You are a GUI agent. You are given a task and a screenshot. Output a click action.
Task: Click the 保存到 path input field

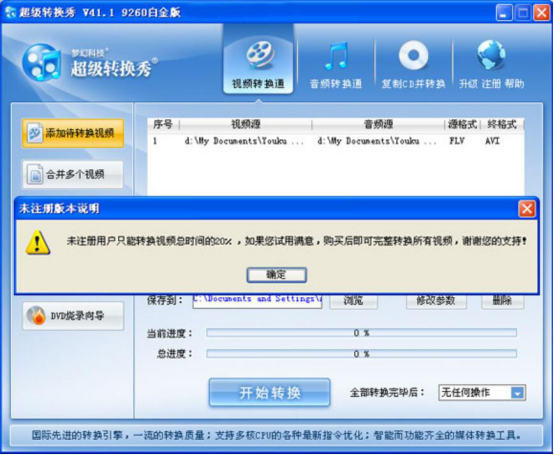click(x=257, y=301)
